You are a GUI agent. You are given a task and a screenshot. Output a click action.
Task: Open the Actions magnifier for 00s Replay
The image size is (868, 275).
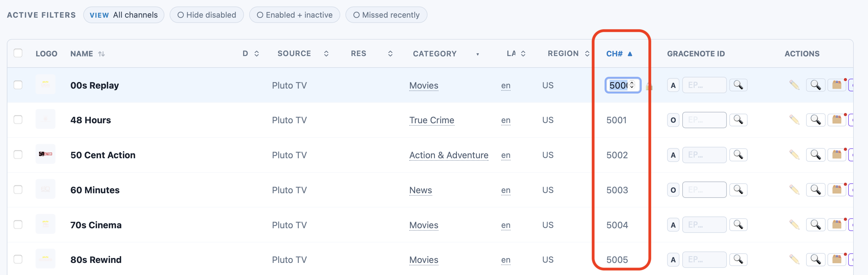(x=815, y=85)
